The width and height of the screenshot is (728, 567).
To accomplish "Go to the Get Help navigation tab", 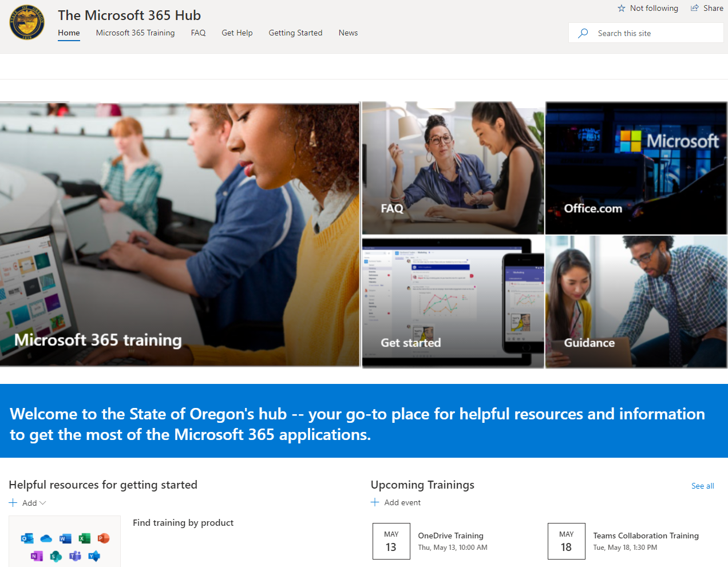I will tap(237, 33).
